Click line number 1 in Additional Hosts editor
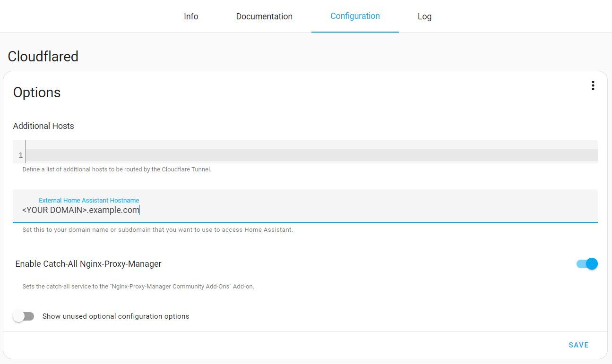This screenshot has width=612, height=364. (x=21, y=155)
